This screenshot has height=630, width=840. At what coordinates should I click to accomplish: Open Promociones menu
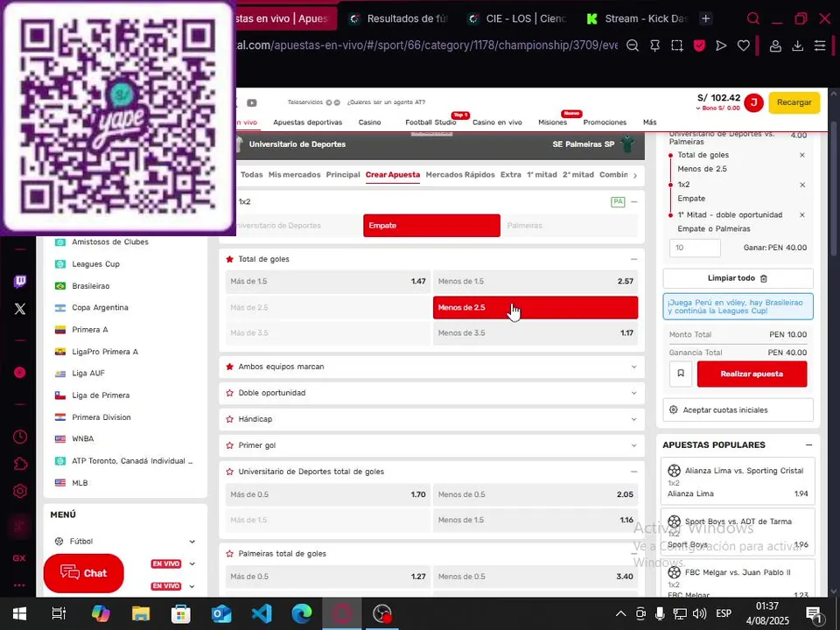pyautogui.click(x=605, y=122)
